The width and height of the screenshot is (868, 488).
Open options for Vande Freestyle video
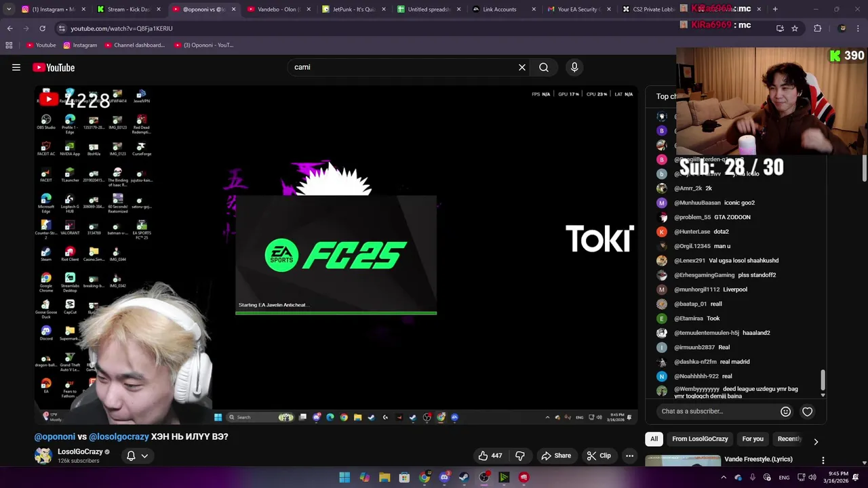tap(823, 460)
